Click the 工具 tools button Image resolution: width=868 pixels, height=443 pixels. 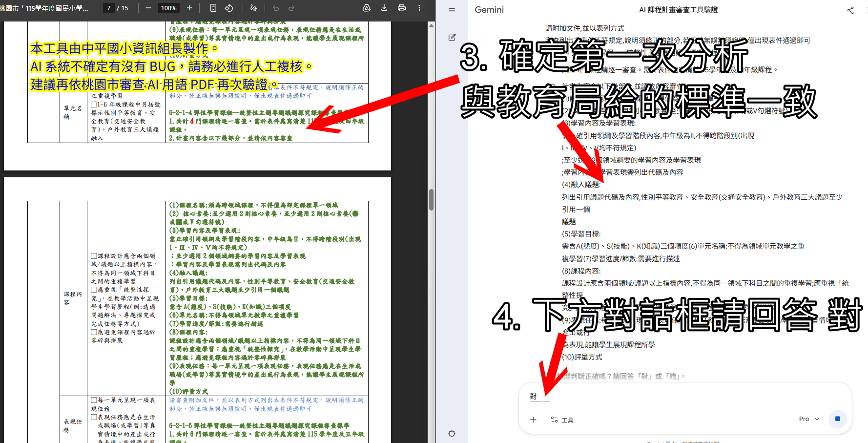(x=562, y=420)
